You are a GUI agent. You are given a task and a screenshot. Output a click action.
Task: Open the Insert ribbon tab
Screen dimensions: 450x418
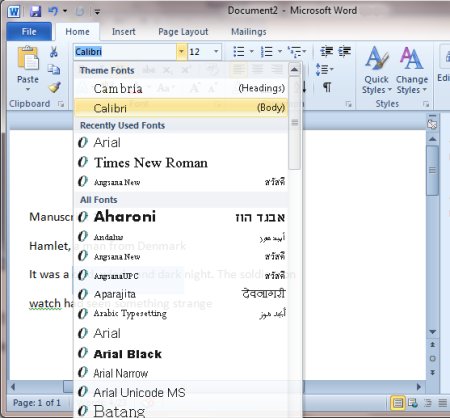pos(123,32)
